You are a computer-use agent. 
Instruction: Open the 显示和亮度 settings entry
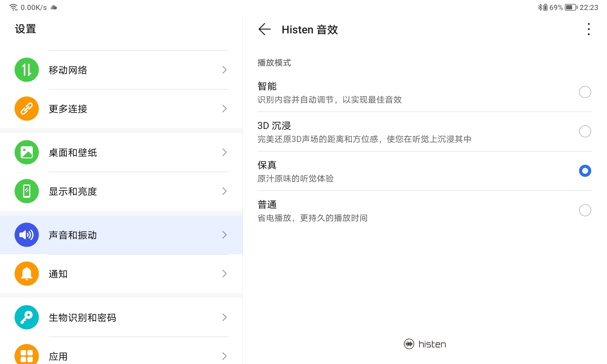point(121,191)
